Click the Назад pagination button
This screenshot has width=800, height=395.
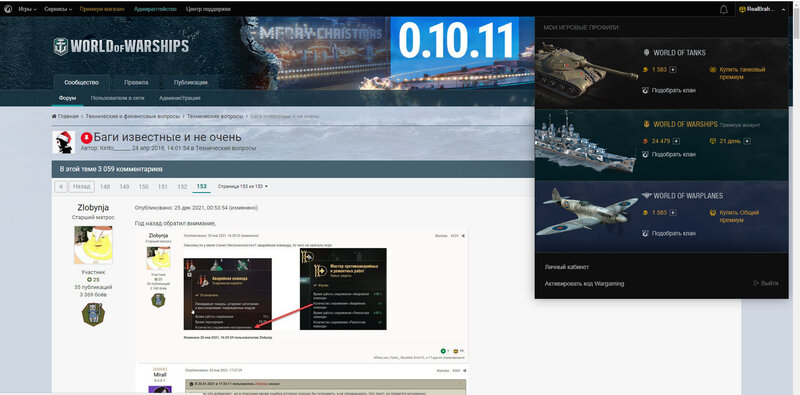tap(81, 187)
